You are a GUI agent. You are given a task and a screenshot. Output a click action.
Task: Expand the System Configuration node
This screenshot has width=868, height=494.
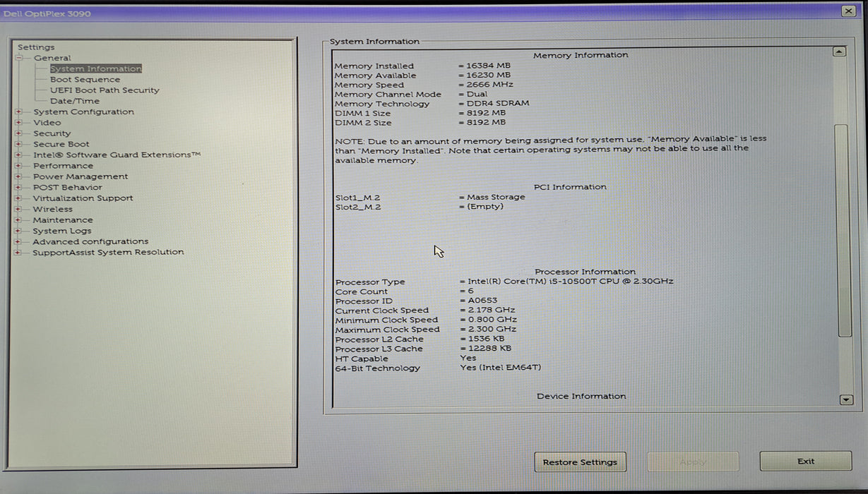pos(18,112)
